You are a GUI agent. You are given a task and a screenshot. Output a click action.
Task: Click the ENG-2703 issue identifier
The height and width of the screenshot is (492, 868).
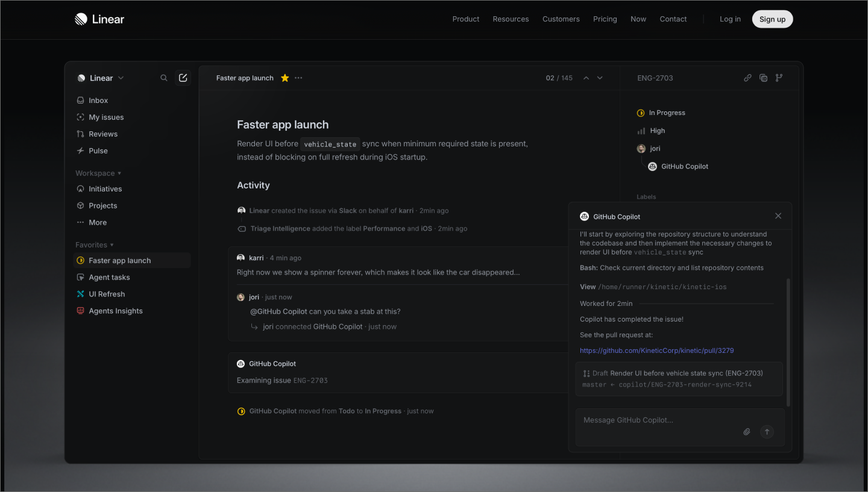coord(655,78)
